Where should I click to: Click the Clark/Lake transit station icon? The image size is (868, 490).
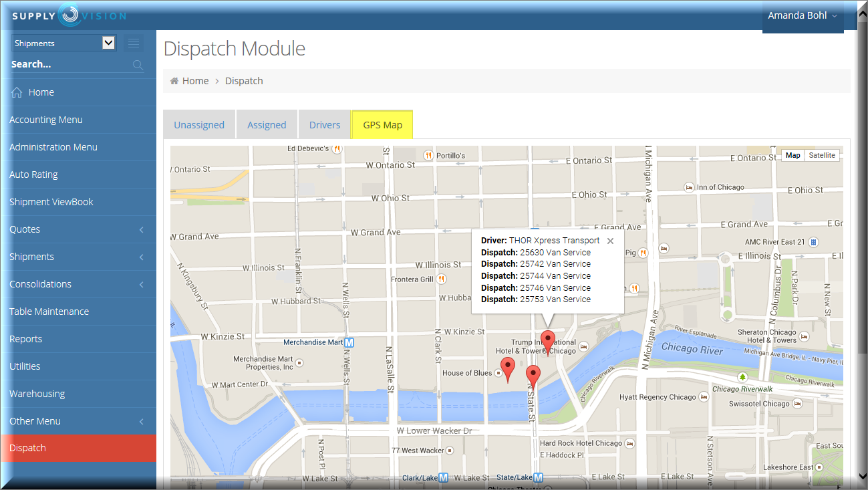coord(443,477)
